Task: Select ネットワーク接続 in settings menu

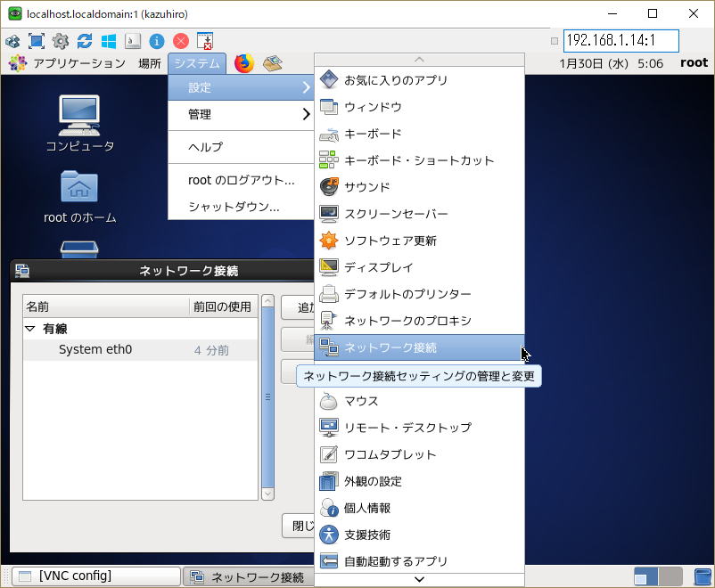Action: click(x=419, y=347)
